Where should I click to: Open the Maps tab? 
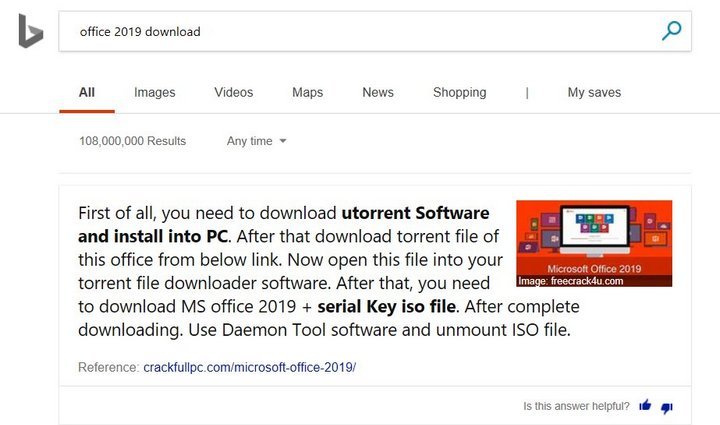point(307,92)
